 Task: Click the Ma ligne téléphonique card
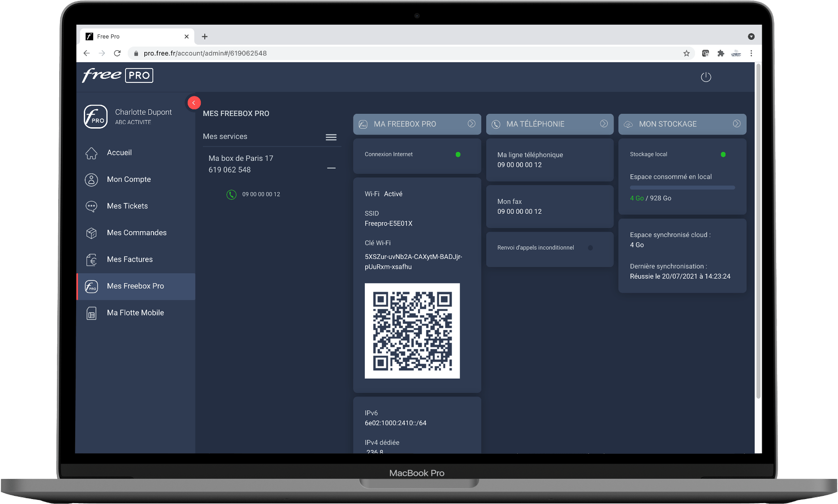549,160
